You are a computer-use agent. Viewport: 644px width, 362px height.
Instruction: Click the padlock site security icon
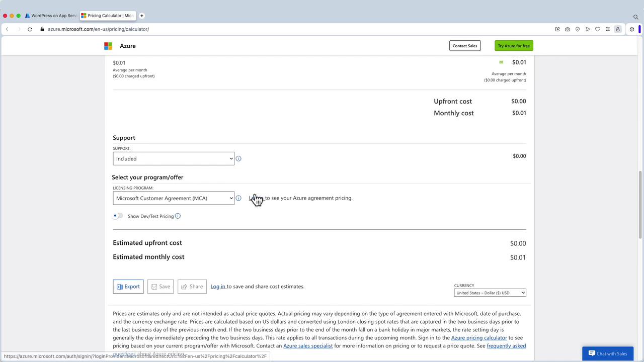(42, 29)
